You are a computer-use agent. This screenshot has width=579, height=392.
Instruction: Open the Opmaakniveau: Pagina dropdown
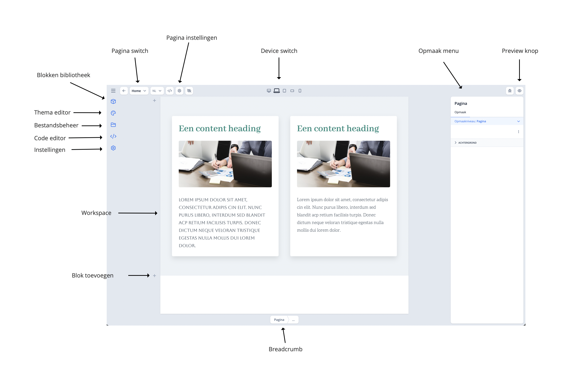487,121
